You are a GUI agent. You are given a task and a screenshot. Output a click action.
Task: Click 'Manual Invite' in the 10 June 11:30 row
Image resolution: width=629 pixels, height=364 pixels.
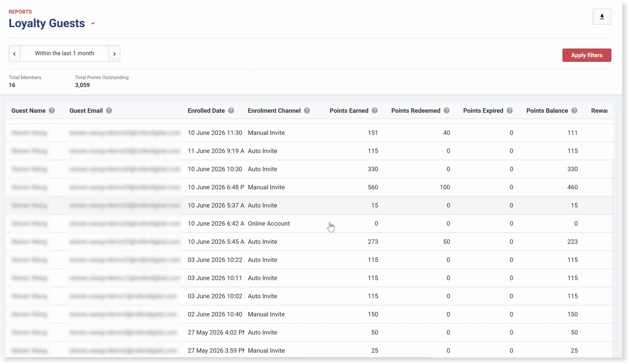coord(266,133)
